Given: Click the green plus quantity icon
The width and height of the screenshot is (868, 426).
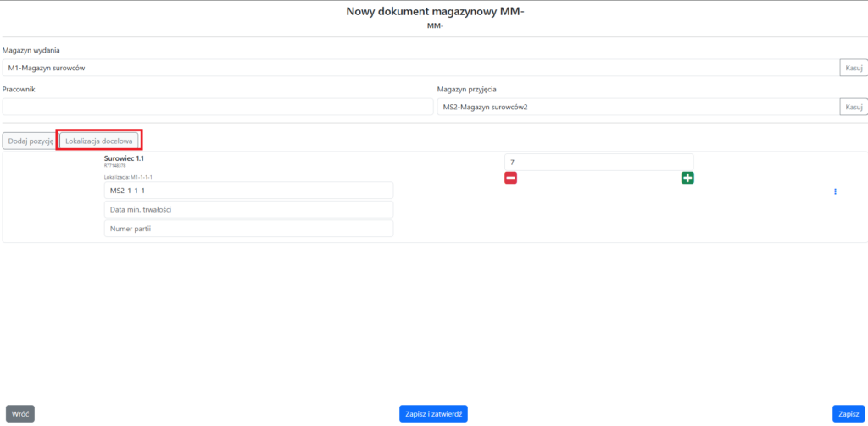Looking at the screenshot, I should (x=687, y=178).
